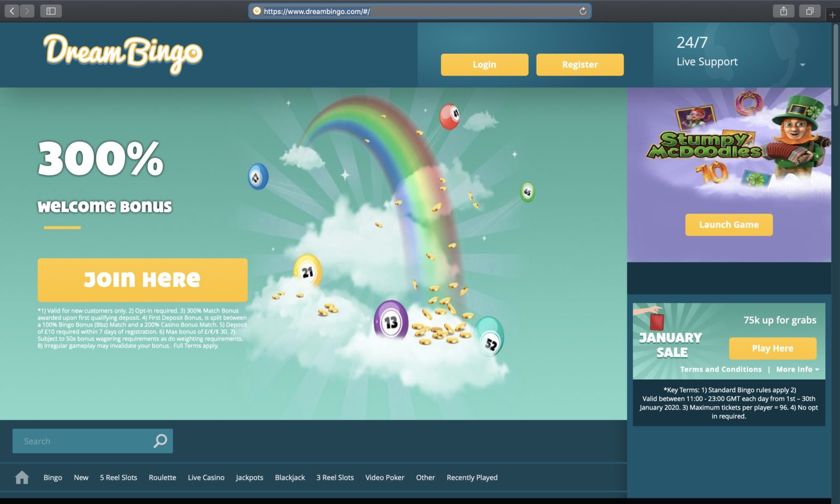Screen dimensions: 840x504
Task: Expand More Info on January Sale
Action: [x=797, y=370]
